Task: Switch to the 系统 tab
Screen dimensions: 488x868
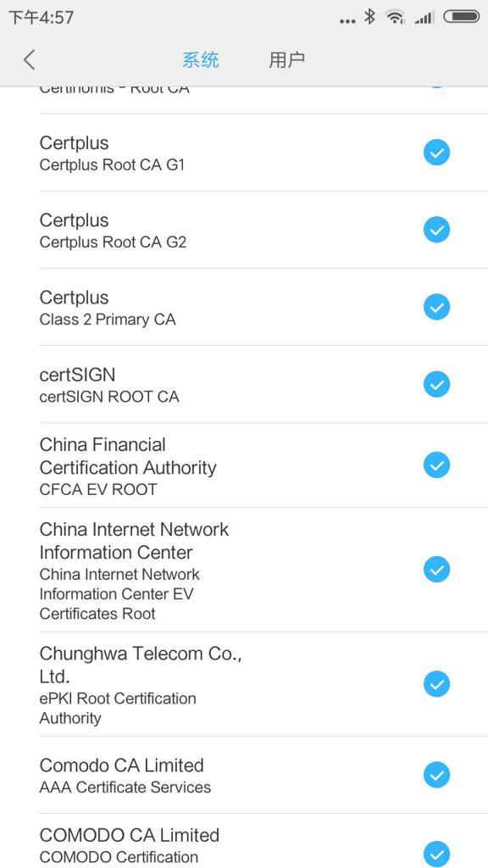Action: coord(200,60)
